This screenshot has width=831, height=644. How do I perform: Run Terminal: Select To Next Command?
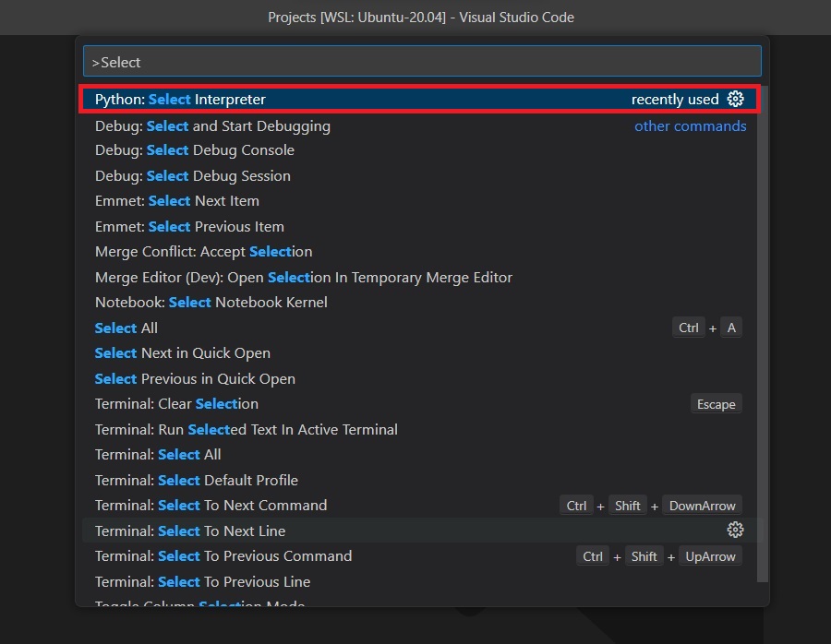(420, 506)
